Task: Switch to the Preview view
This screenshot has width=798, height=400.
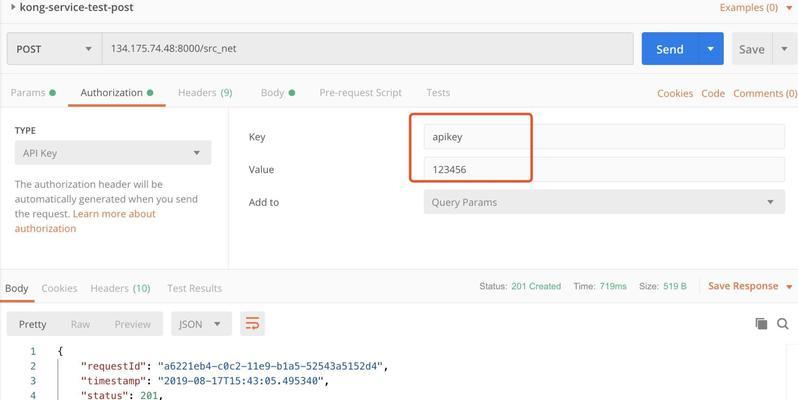Action: [x=132, y=324]
